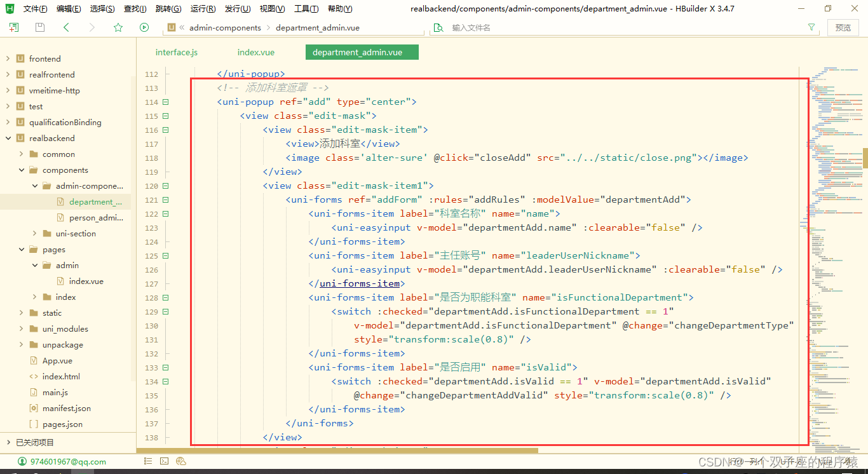868x474 pixels.
Task: Click the main.js file icon
Action: pos(34,392)
